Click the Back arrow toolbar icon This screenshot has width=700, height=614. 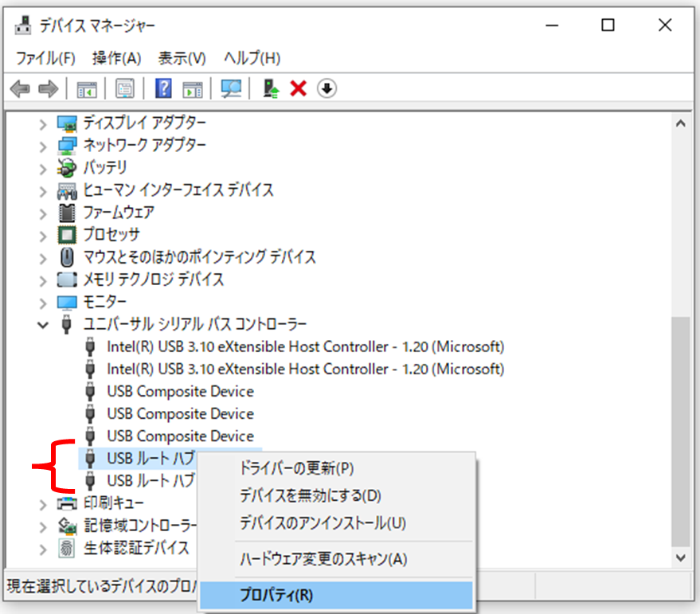(x=20, y=89)
